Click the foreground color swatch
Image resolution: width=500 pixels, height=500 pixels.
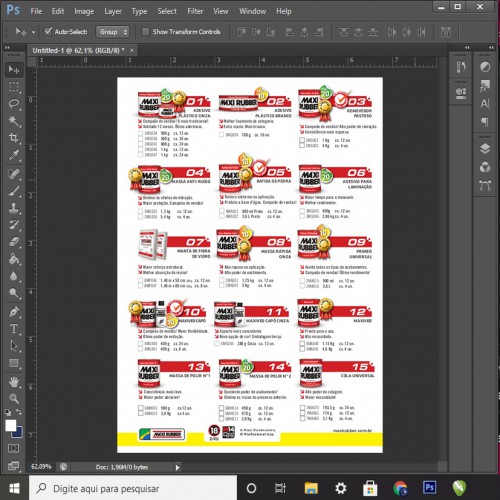(10, 426)
